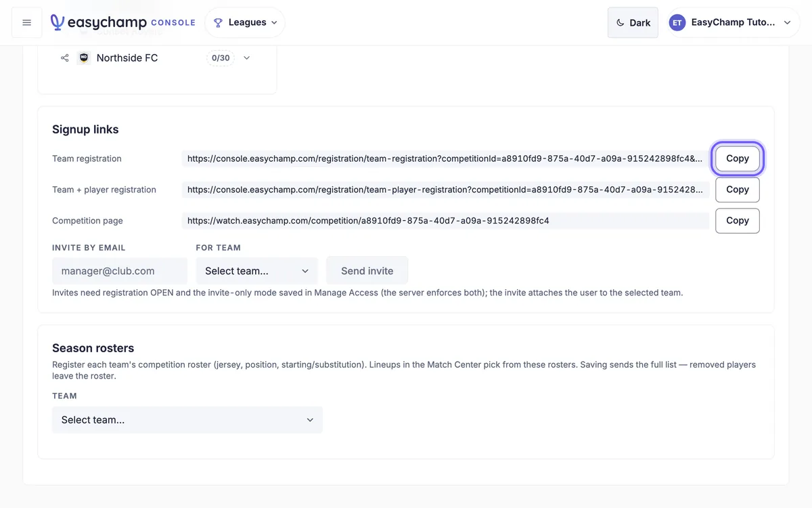Click the share icon beside Northside FC
Image resolution: width=812 pixels, height=508 pixels.
(65, 58)
